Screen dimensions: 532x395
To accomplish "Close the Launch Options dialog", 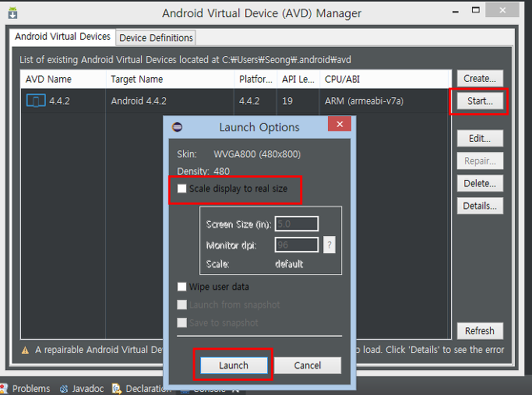I will point(340,124).
